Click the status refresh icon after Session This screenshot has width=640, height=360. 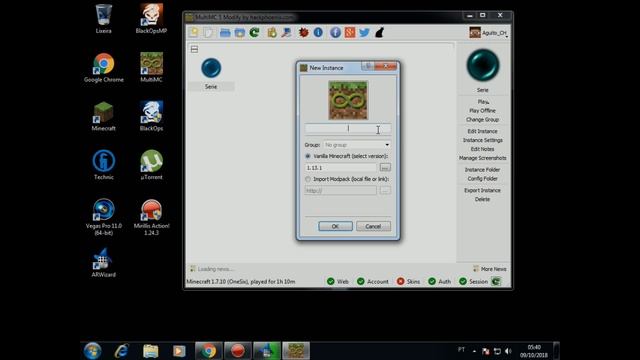496,281
